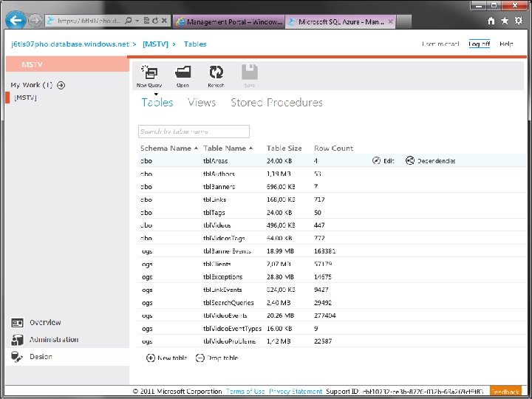The width and height of the screenshot is (532, 399).
Task: Click the browser address bar URL
Action: coord(88,21)
